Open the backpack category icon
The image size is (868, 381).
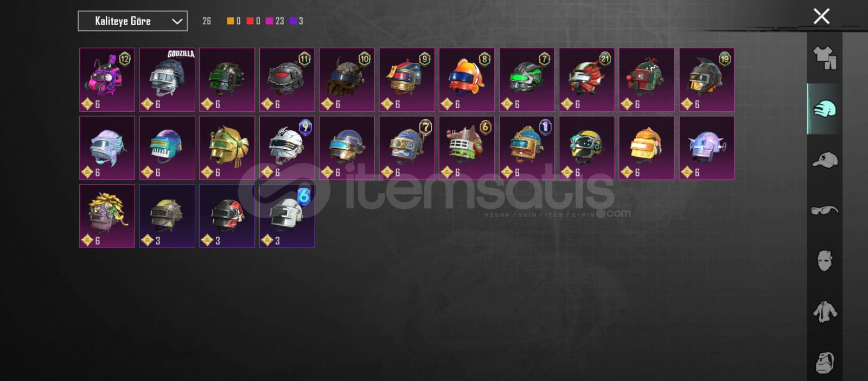[x=825, y=362]
